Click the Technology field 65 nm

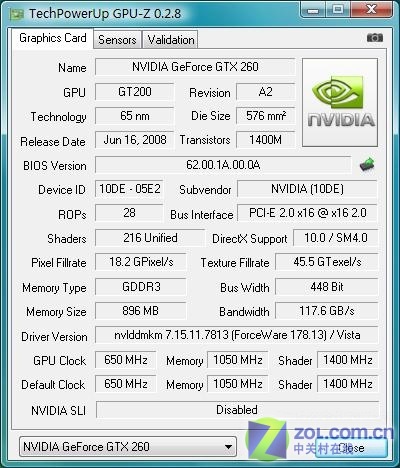(x=134, y=116)
